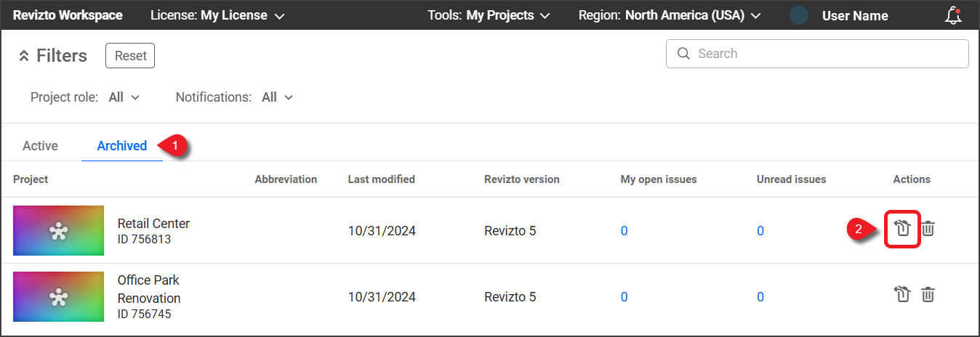This screenshot has width=980, height=337.
Task: Delete the Office Park Renovation project
Action: pyautogui.click(x=928, y=294)
